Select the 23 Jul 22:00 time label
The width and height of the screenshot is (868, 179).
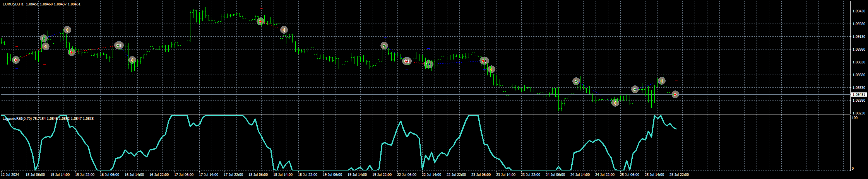pos(531,175)
